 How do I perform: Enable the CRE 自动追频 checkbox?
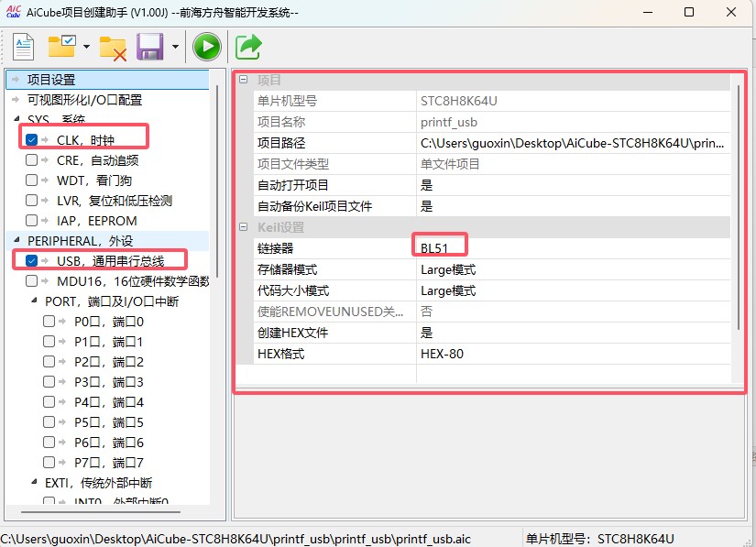coord(31,160)
